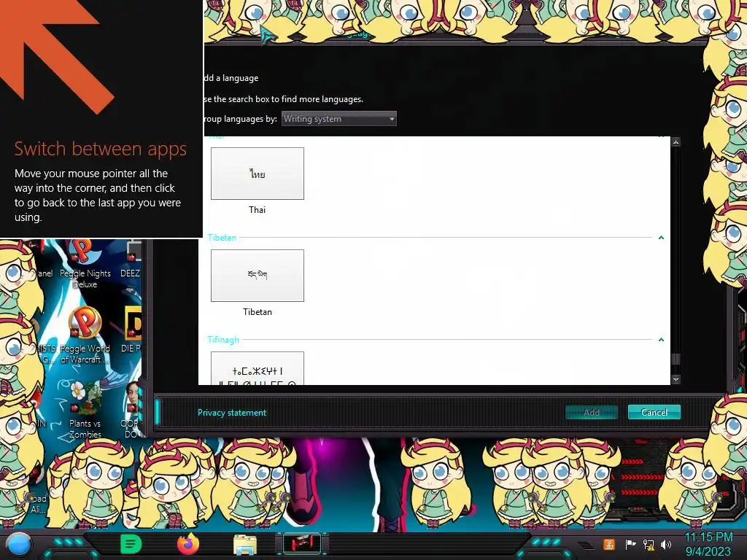Image resolution: width=747 pixels, height=560 pixels.
Task: Select the Thai language tile
Action: pos(258,174)
